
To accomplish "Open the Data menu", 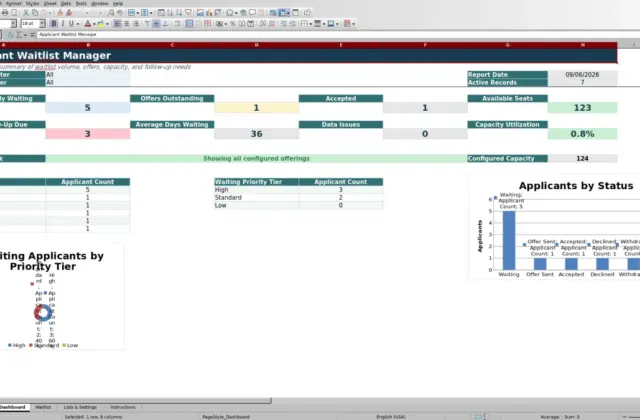I will tap(66, 3).
